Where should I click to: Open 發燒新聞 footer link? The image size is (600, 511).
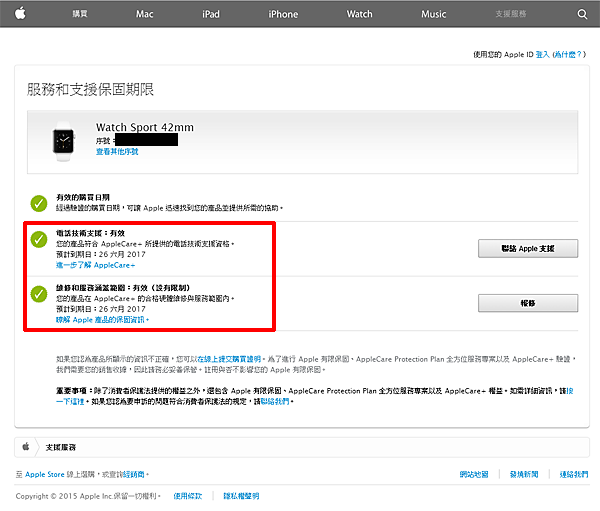524,474
